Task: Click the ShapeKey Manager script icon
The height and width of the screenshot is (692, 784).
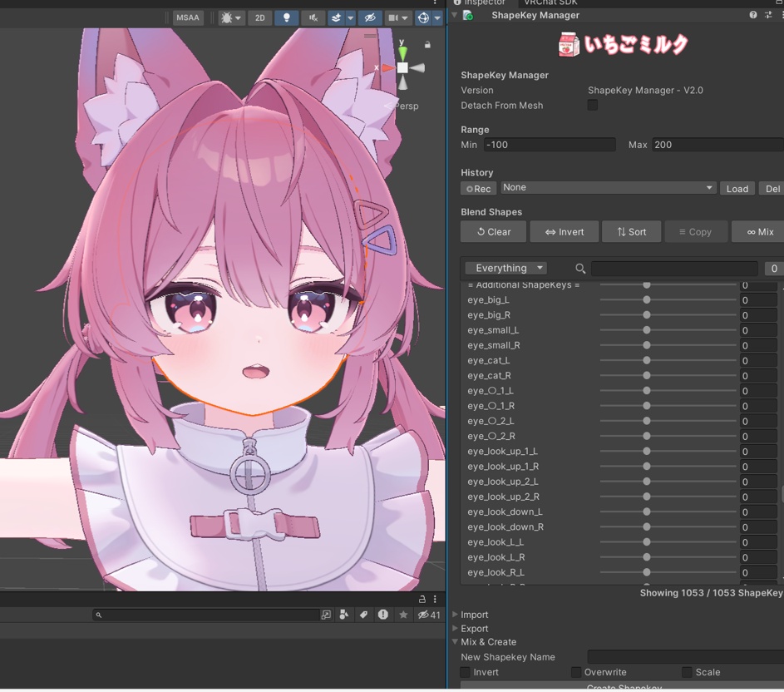Action: pyautogui.click(x=468, y=16)
